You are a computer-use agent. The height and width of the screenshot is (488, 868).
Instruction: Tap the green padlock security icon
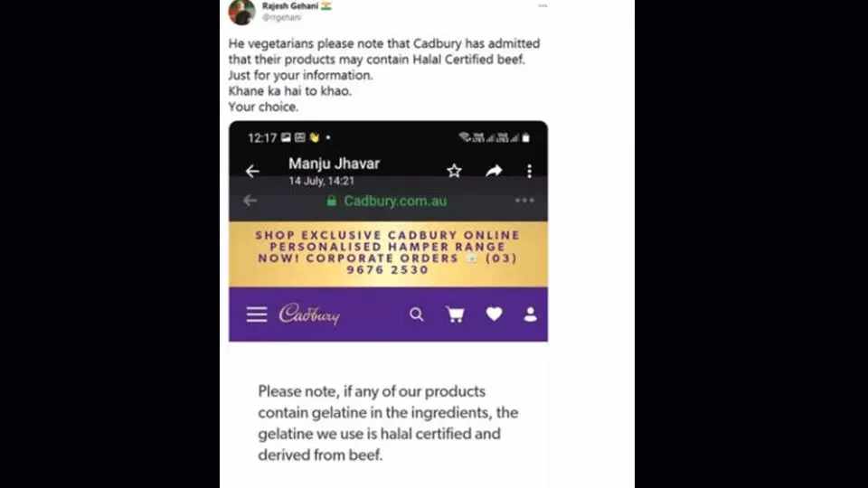click(332, 201)
